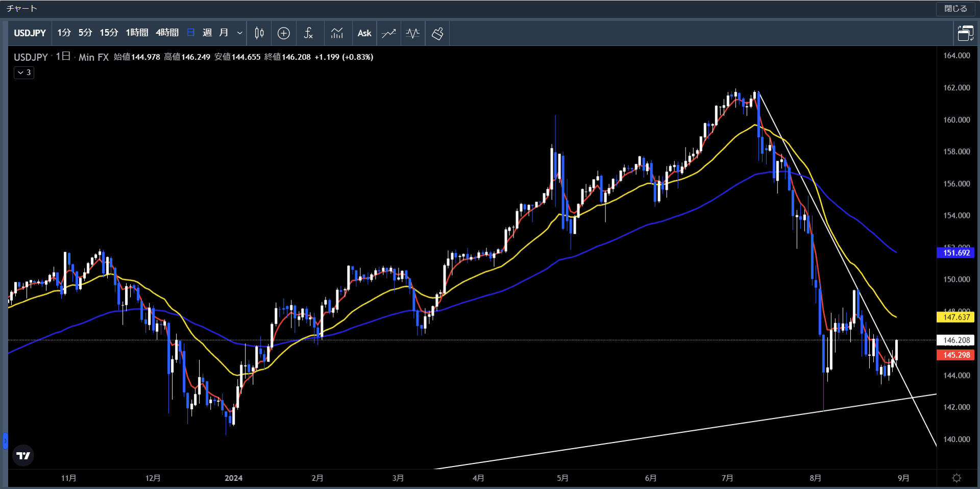Click the pulse wave indicator icon
This screenshot has height=489, width=980.
413,33
